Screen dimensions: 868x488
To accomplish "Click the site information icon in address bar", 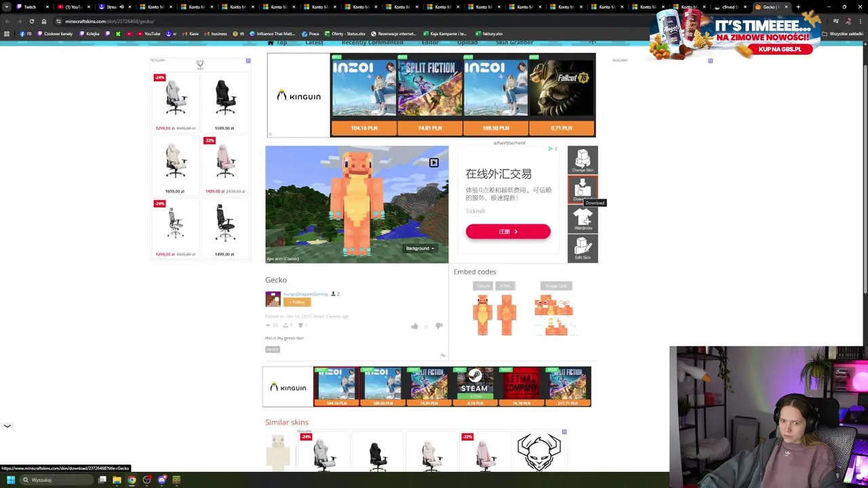I will click(58, 21).
